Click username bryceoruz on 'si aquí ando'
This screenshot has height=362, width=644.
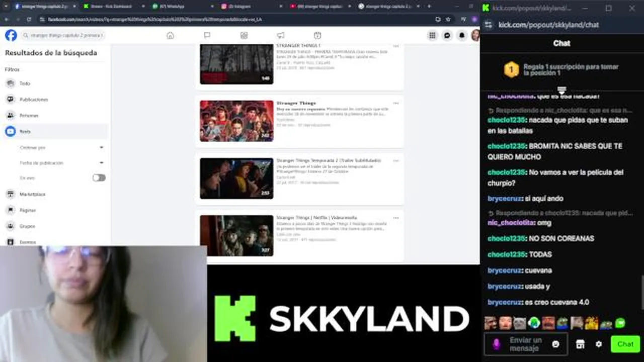[505, 199]
